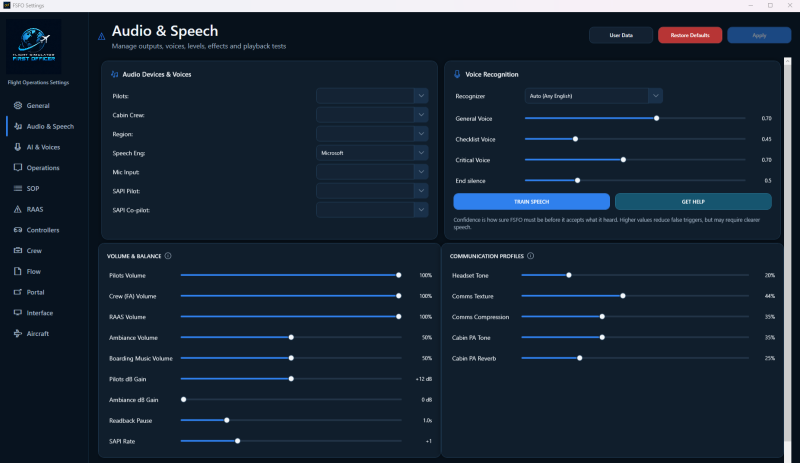This screenshot has height=463, width=800.
Task: Click the Boarding Music Volume slider handle
Action: click(291, 358)
